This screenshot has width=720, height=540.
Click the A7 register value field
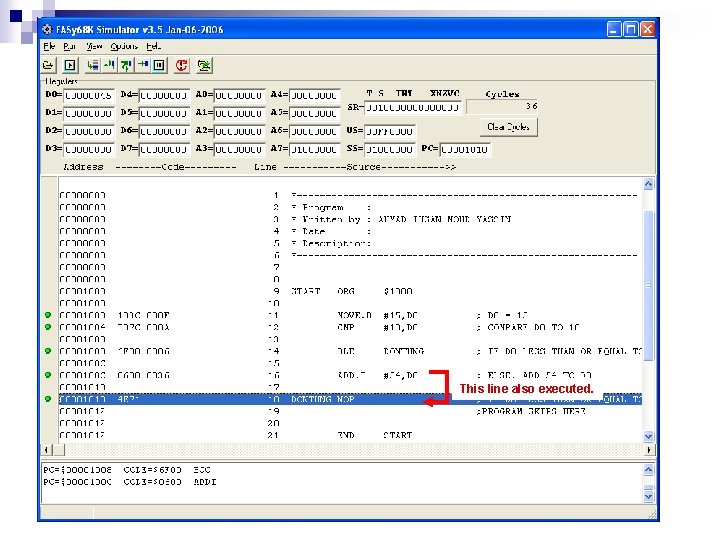tap(315, 149)
